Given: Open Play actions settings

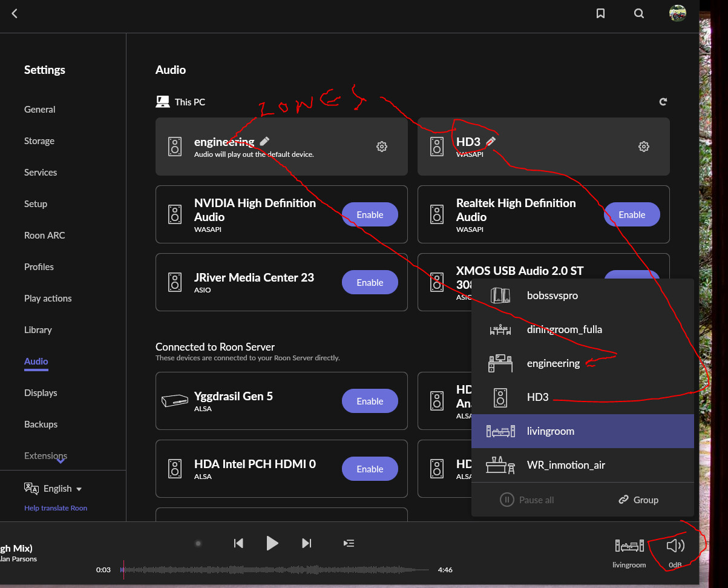Looking at the screenshot, I should tap(48, 299).
